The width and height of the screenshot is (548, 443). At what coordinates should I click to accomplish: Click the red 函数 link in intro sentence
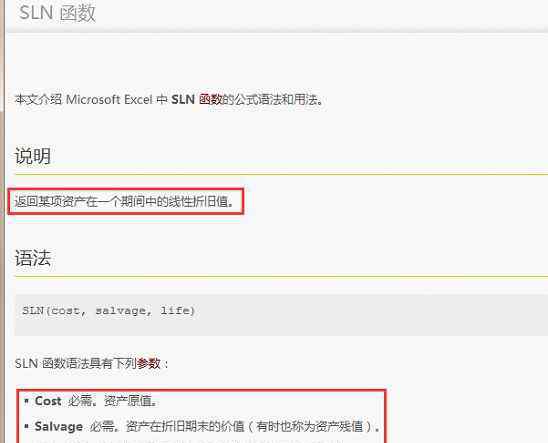point(210,100)
